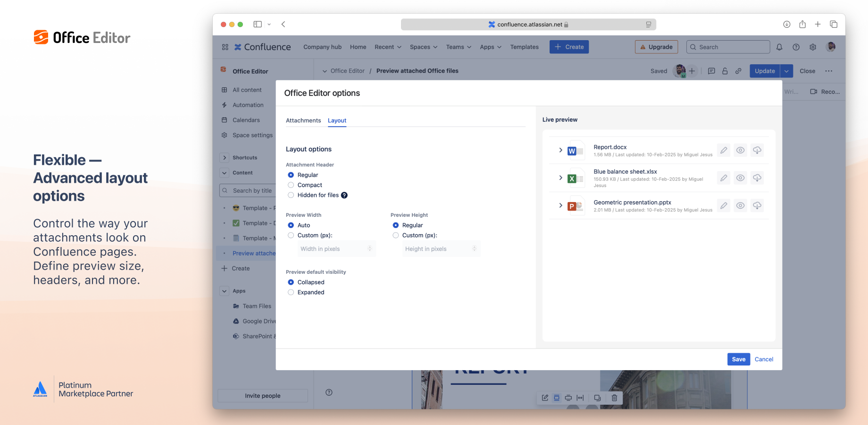Select Compact attachment header option
The width and height of the screenshot is (868, 425).
(291, 185)
